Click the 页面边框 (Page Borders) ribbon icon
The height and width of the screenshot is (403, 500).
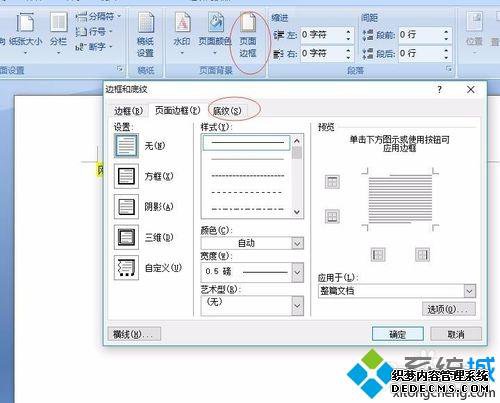[248, 35]
